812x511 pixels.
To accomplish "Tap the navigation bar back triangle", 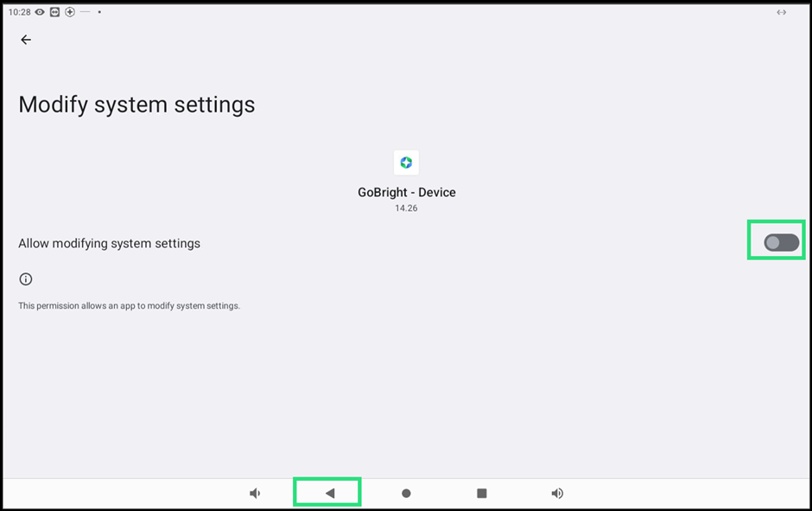I will click(330, 494).
